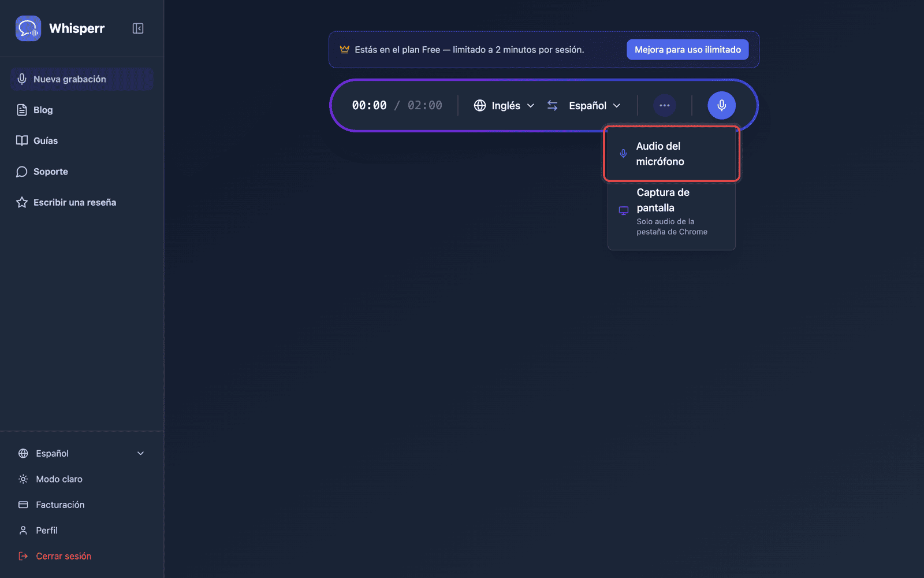Click the 02:00 time limit text

pyautogui.click(x=425, y=106)
